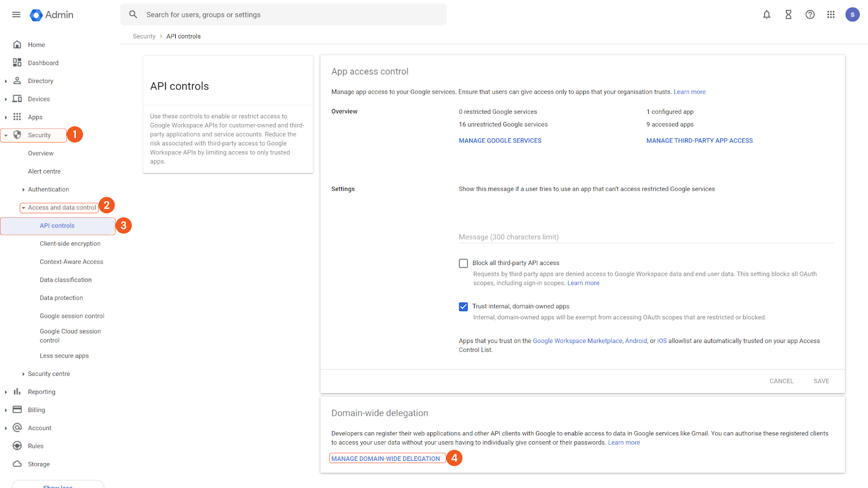Select the Home icon in the sidebar

pyautogui.click(x=18, y=44)
